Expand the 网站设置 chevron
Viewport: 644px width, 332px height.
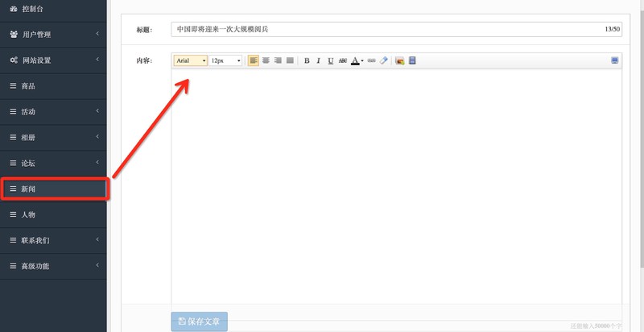tap(97, 60)
